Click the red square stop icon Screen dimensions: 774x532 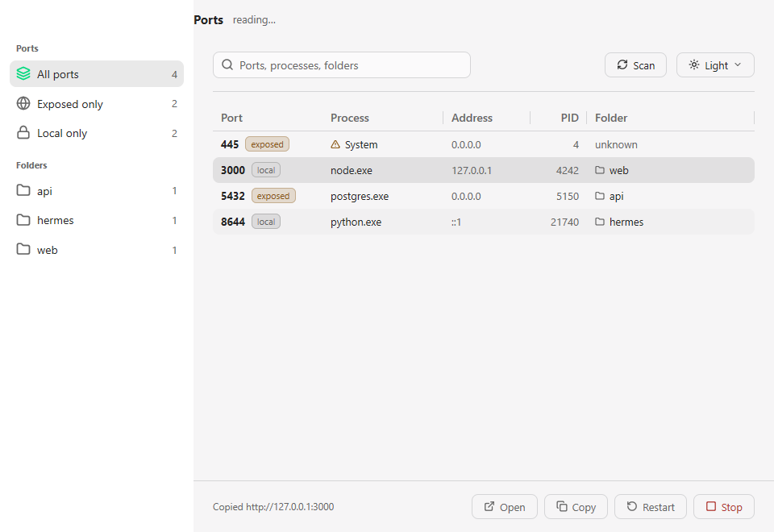point(711,506)
